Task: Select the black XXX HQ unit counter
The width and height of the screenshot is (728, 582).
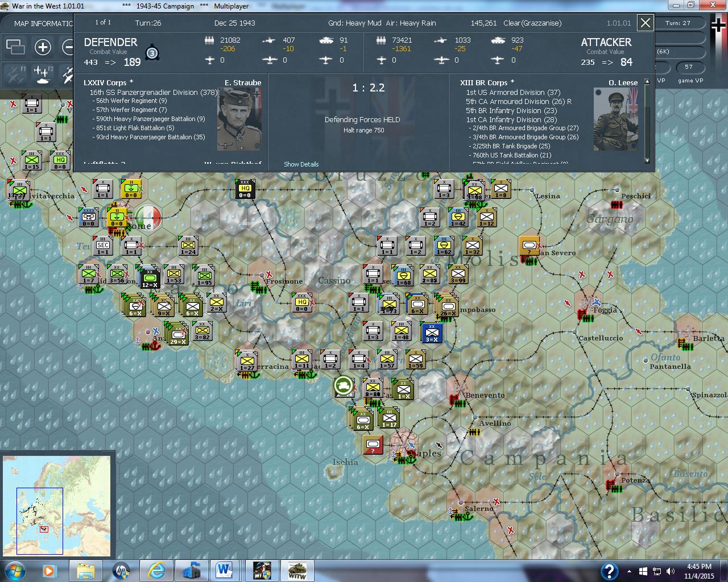Action: [x=245, y=189]
